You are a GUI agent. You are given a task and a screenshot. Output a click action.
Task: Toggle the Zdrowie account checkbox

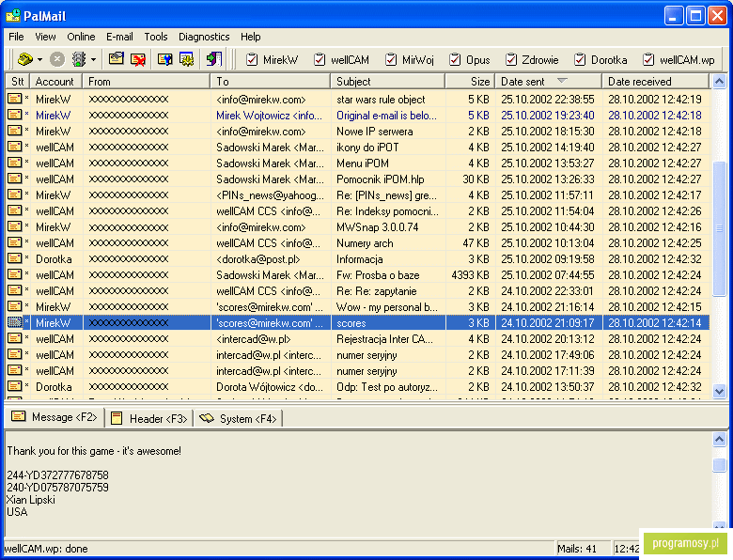point(511,60)
